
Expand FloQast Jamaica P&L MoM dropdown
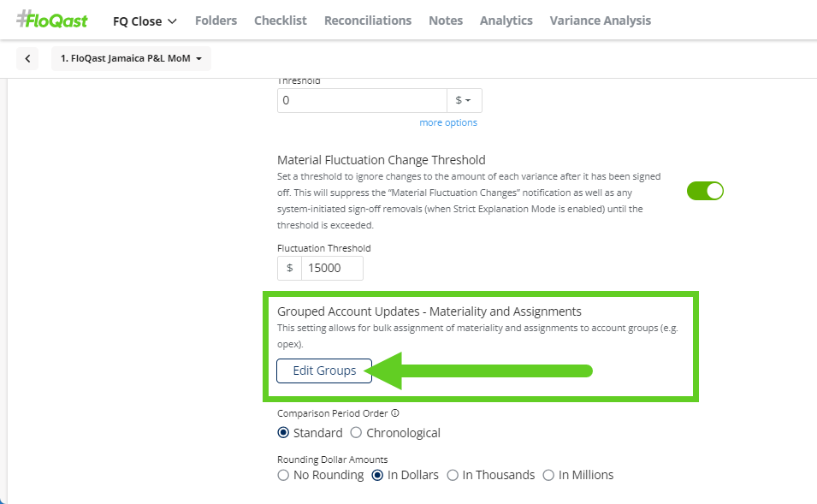[x=131, y=58]
